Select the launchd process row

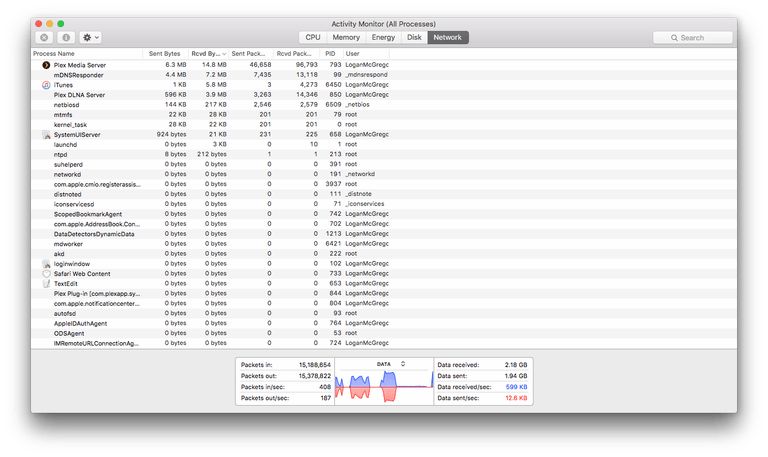tap(384, 144)
